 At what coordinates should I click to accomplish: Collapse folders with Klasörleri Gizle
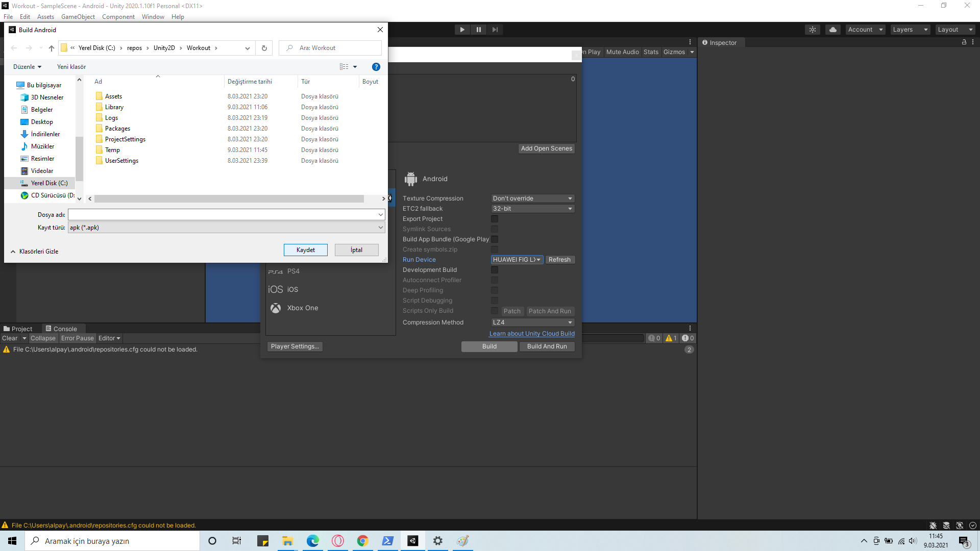(34, 252)
